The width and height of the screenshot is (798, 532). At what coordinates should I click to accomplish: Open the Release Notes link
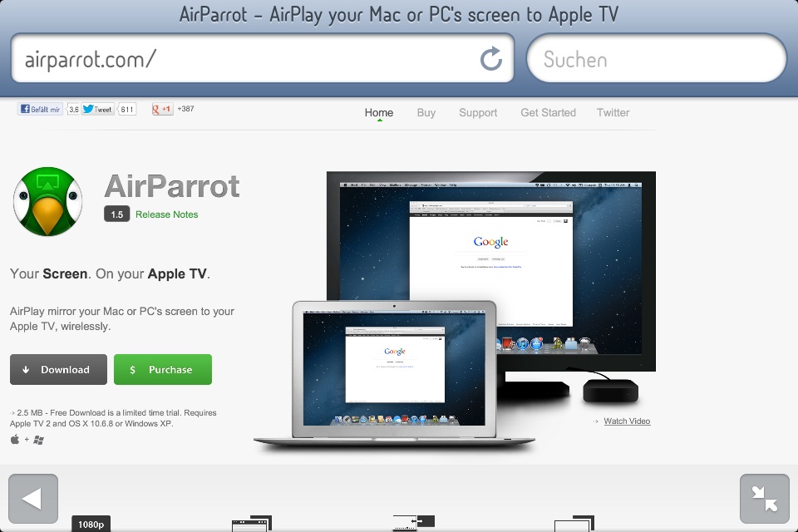167,214
